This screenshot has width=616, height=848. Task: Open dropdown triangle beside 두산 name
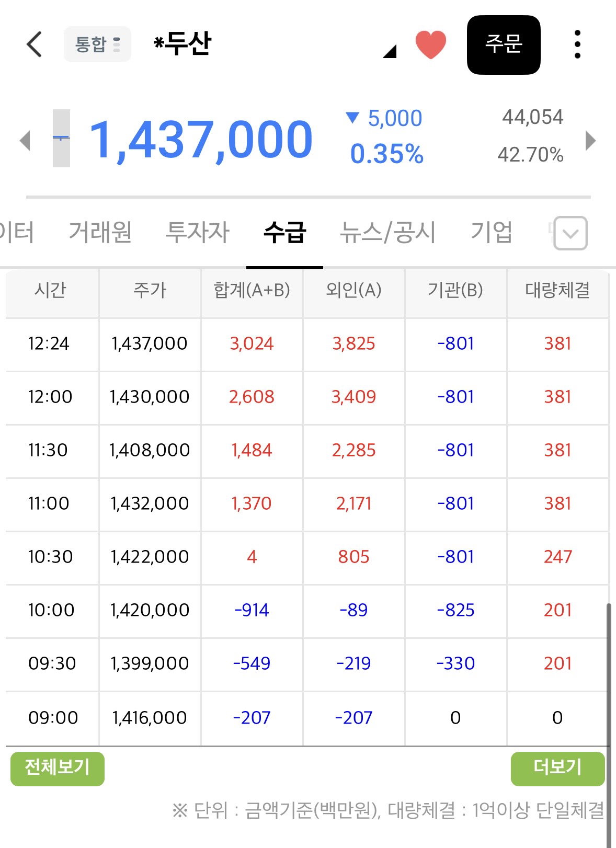390,51
